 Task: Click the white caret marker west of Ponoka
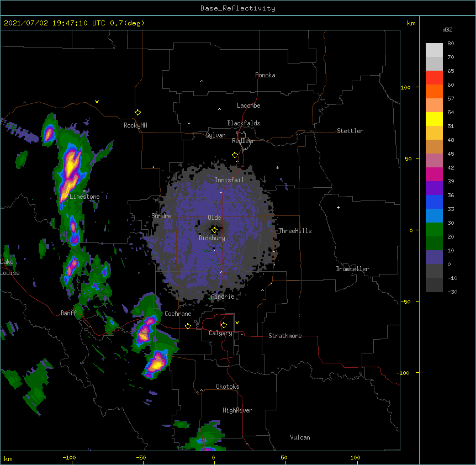202,81
